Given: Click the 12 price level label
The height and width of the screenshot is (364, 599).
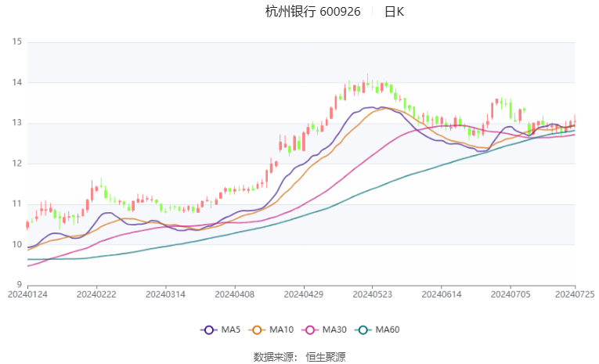Looking at the screenshot, I should pyautogui.click(x=16, y=164).
